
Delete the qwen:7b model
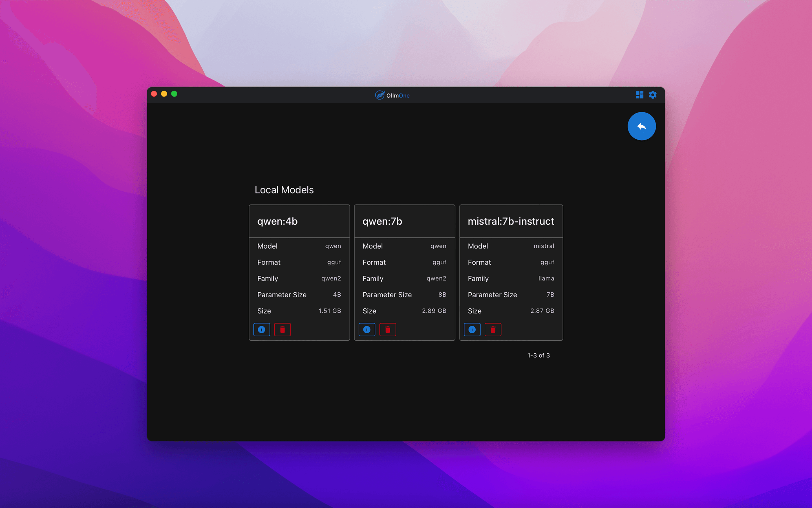click(388, 330)
